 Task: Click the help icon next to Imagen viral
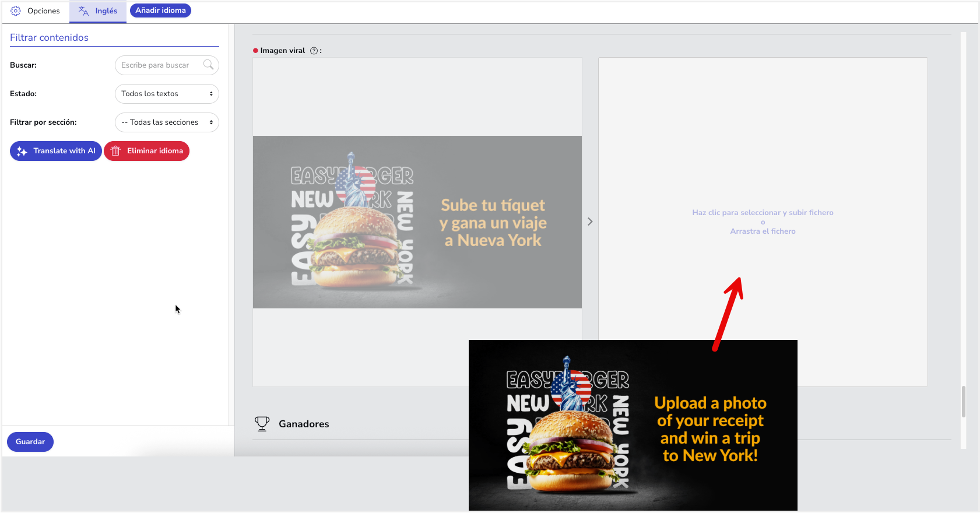tap(314, 51)
